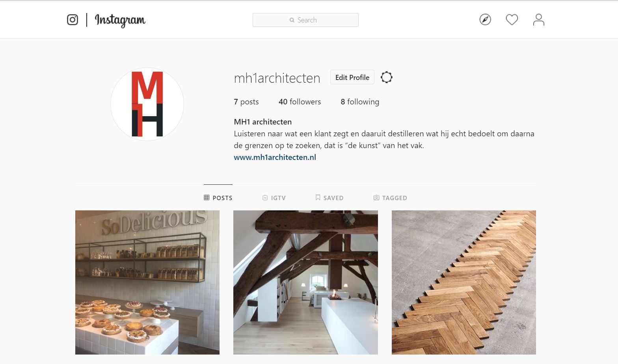This screenshot has width=618, height=364.
Task: Click the Search input field
Action: click(x=305, y=20)
